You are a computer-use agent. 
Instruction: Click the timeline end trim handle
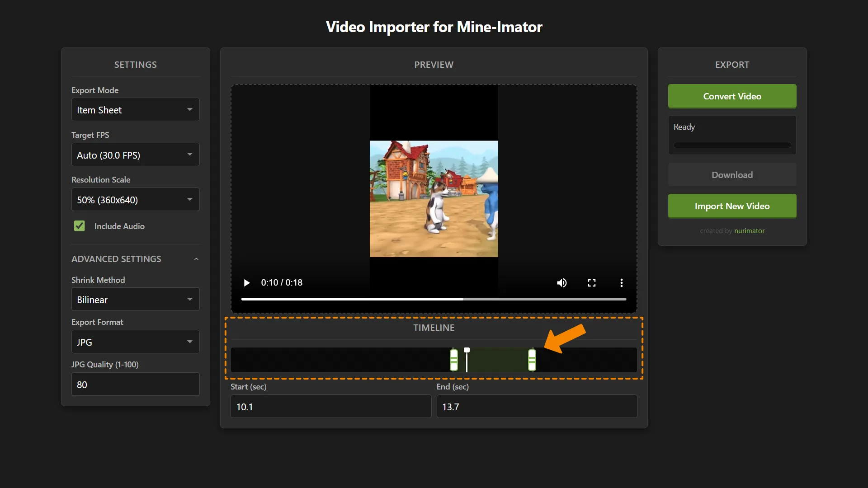[x=532, y=360]
